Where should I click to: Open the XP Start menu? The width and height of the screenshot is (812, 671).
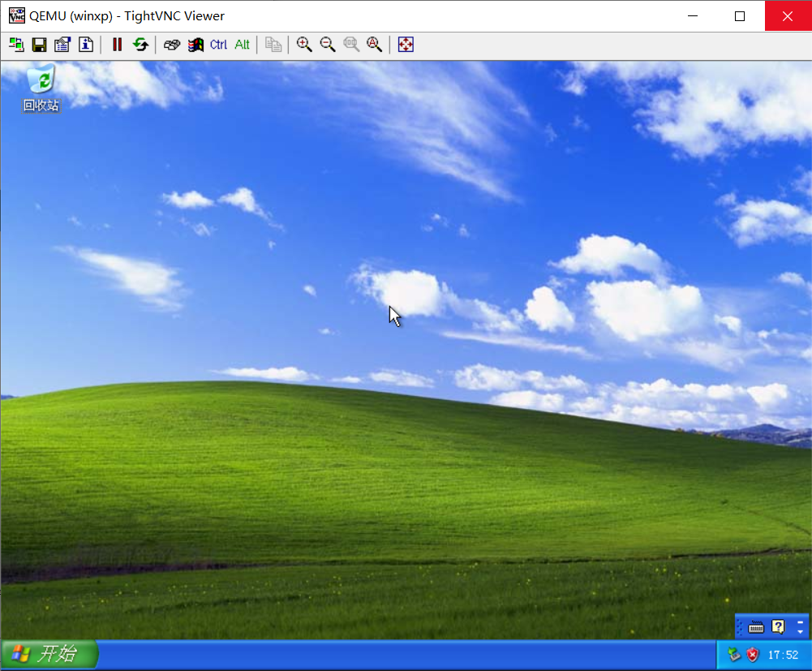pos(49,654)
